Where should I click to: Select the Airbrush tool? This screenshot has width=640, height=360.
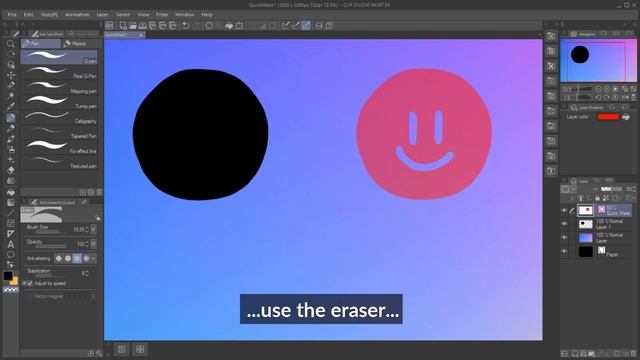point(11,149)
